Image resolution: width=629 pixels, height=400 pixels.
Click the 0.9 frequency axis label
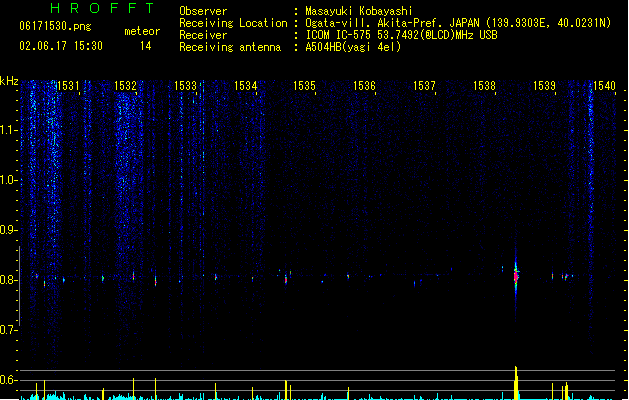pos(8,230)
